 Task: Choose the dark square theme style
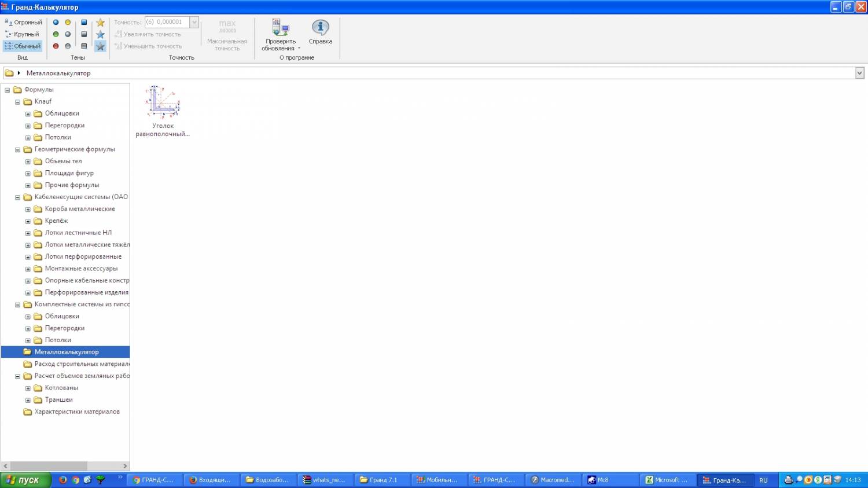[84, 34]
